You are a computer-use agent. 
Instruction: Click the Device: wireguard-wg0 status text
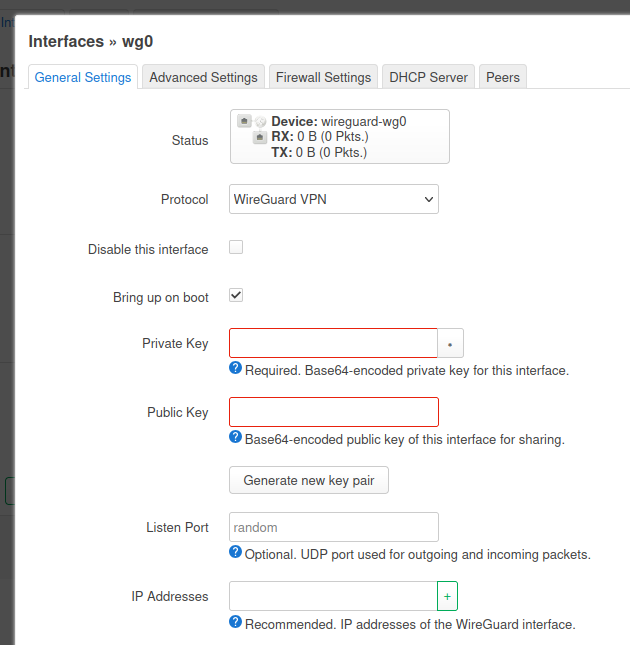click(x=339, y=121)
